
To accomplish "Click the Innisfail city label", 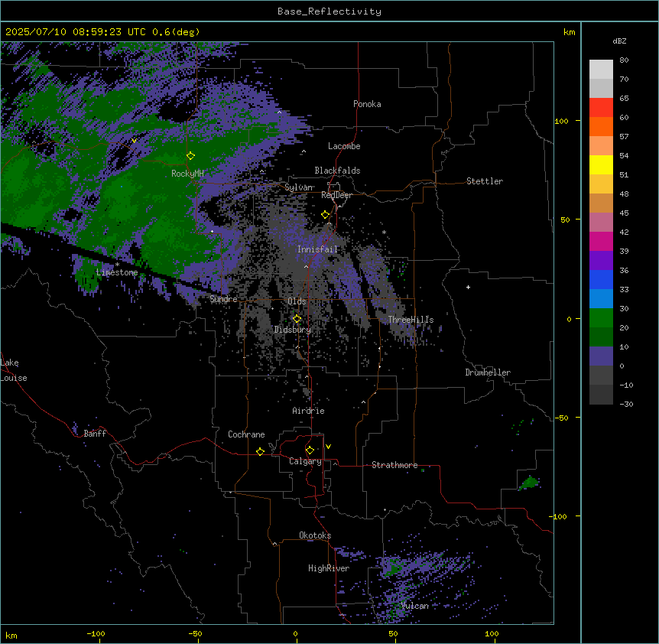I will [x=317, y=249].
